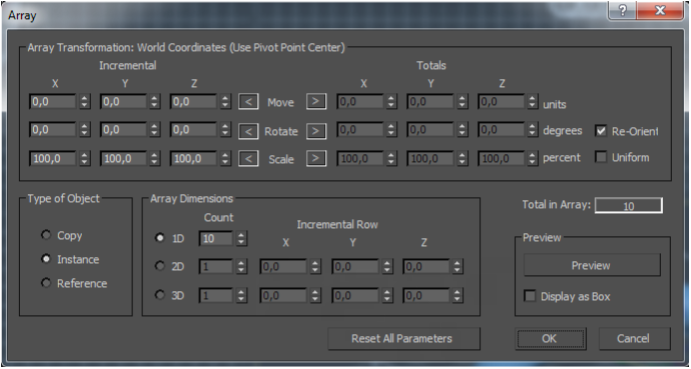
Task: Click the Incremental Rotate X field
Action: [53, 130]
